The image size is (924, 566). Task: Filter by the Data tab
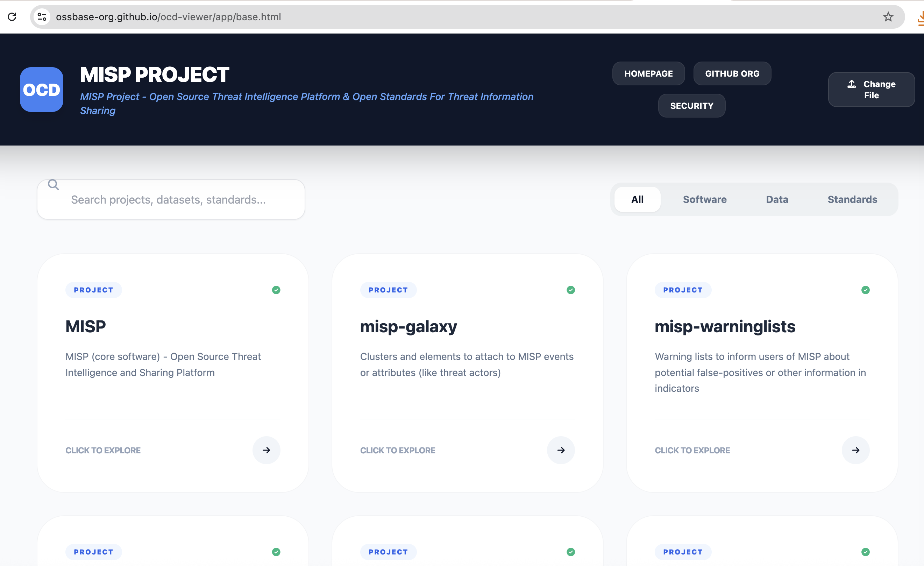(777, 199)
